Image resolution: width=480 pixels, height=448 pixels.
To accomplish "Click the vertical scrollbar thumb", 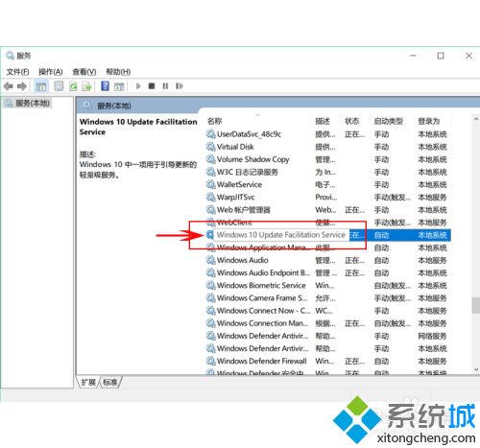I will (475, 305).
